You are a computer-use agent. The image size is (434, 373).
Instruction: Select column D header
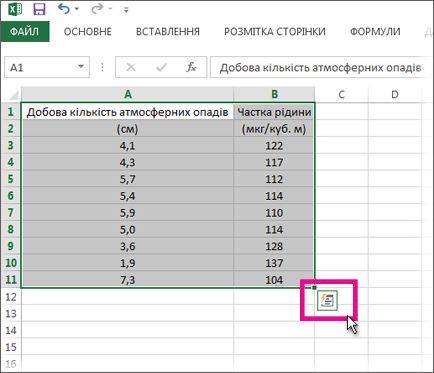pyautogui.click(x=395, y=94)
